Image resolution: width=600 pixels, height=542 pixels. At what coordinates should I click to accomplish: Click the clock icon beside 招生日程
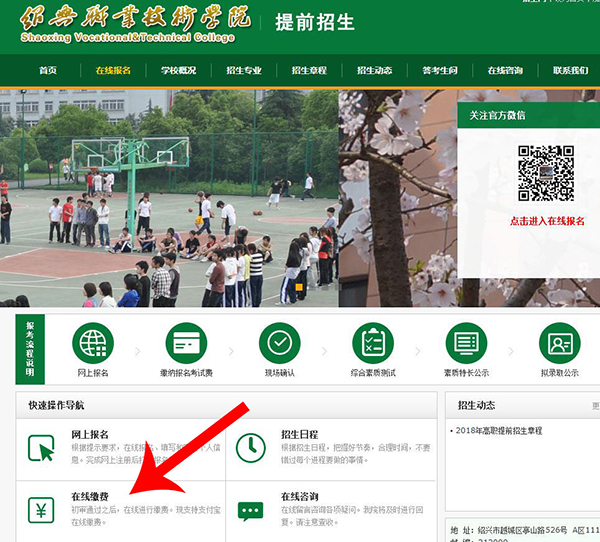click(251, 448)
